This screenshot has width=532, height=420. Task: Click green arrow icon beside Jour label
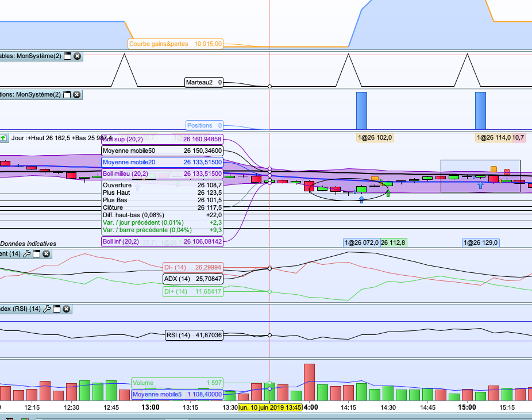(3, 138)
